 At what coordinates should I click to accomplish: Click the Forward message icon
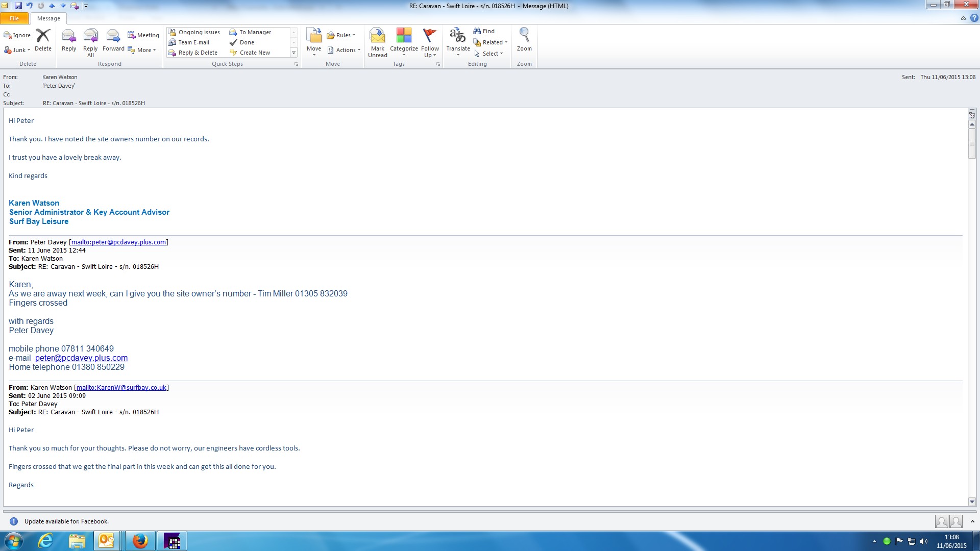coord(113,36)
